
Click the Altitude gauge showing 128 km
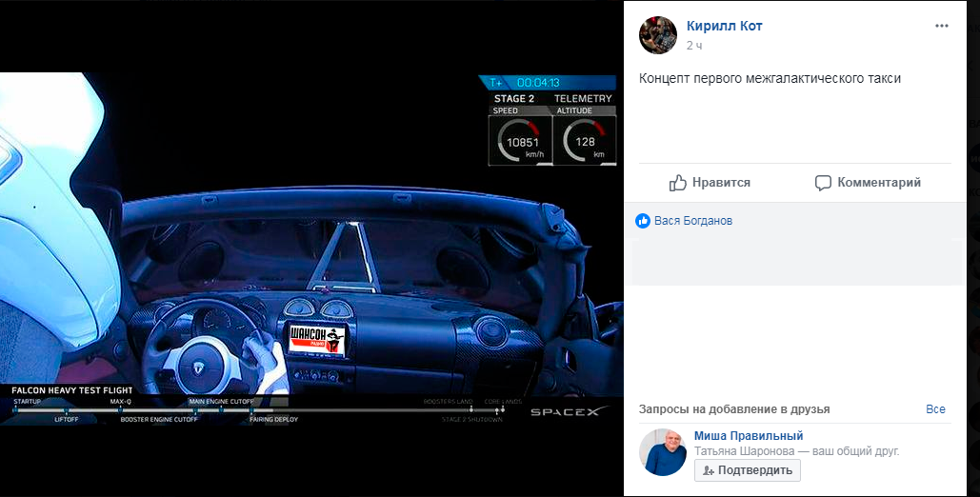[584, 141]
